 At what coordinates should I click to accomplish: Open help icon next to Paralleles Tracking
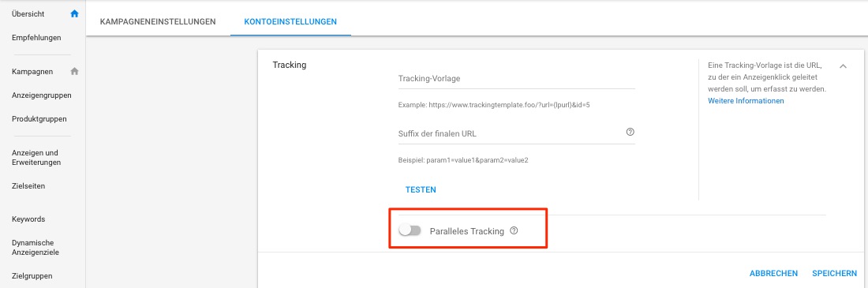click(x=514, y=231)
